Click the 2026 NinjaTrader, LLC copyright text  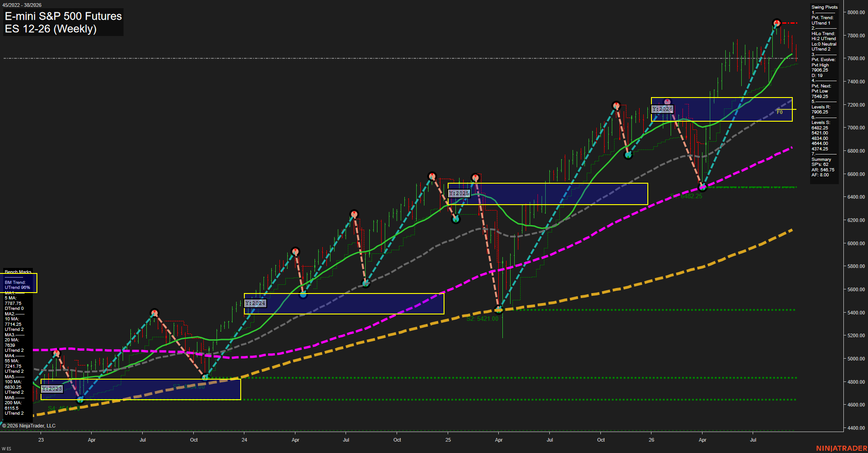(29, 426)
